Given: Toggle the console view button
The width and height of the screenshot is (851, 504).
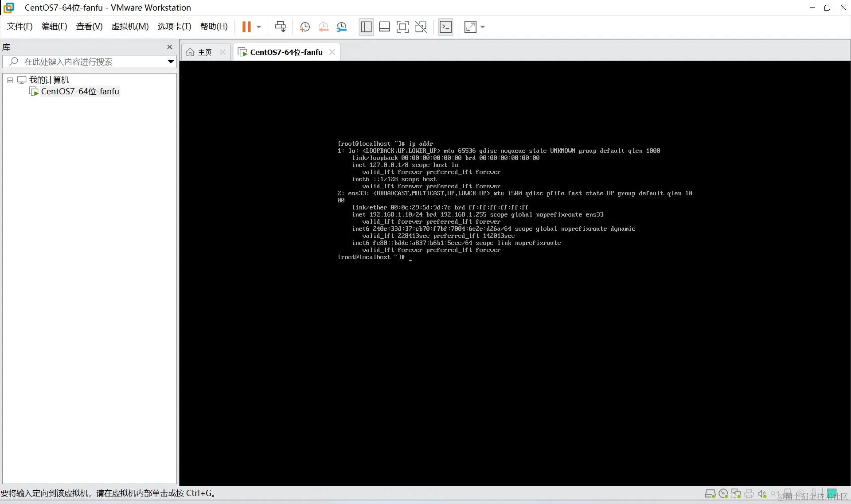Looking at the screenshot, I should pyautogui.click(x=445, y=27).
